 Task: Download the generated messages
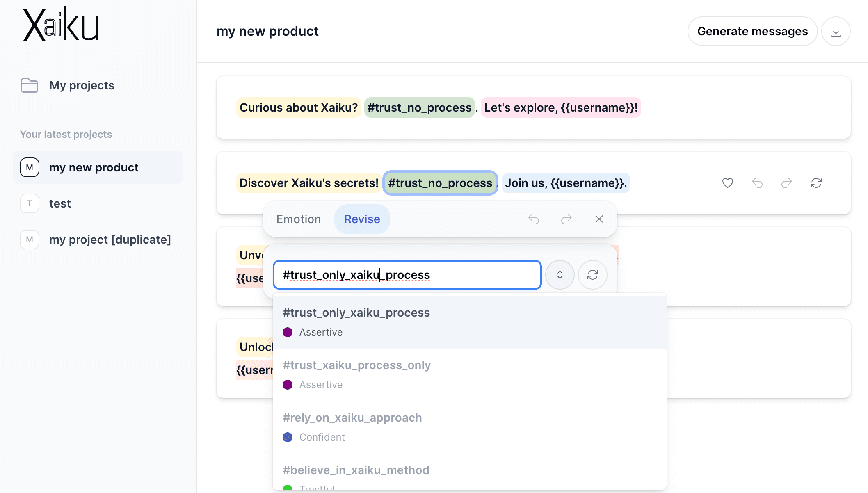[x=836, y=31]
